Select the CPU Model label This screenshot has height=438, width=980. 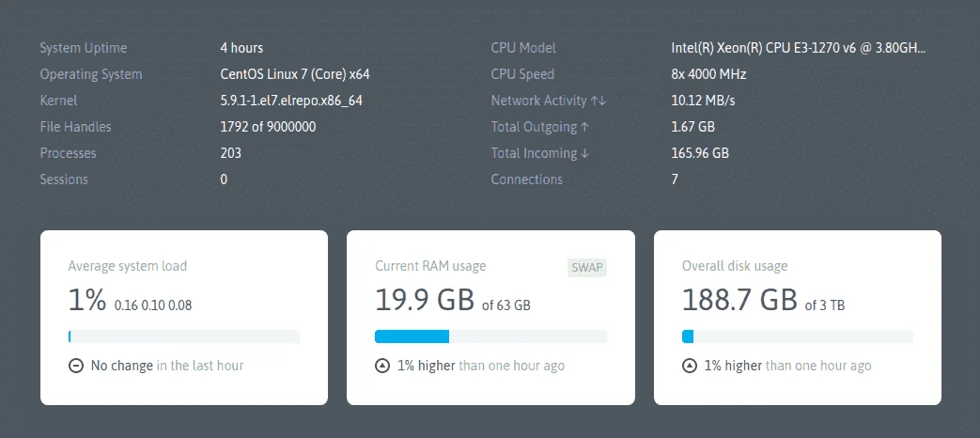tap(523, 48)
